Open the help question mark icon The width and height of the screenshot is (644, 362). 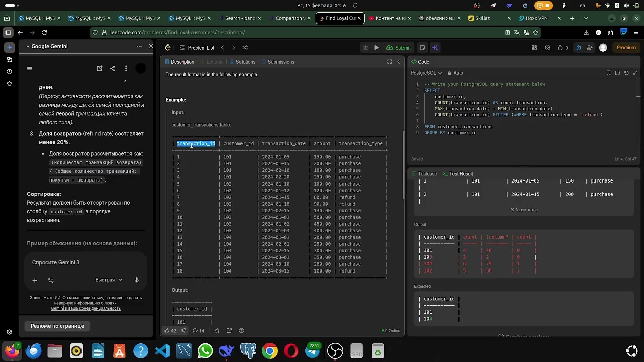(242, 331)
